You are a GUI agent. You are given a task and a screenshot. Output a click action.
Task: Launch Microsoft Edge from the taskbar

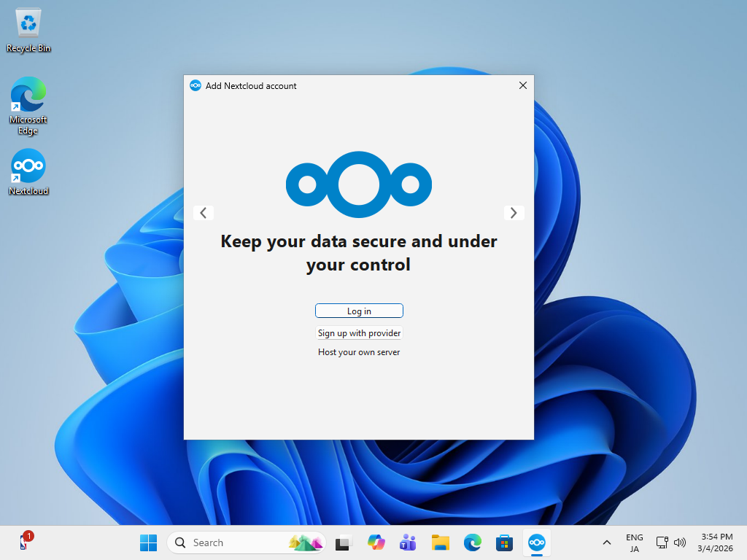click(472, 542)
